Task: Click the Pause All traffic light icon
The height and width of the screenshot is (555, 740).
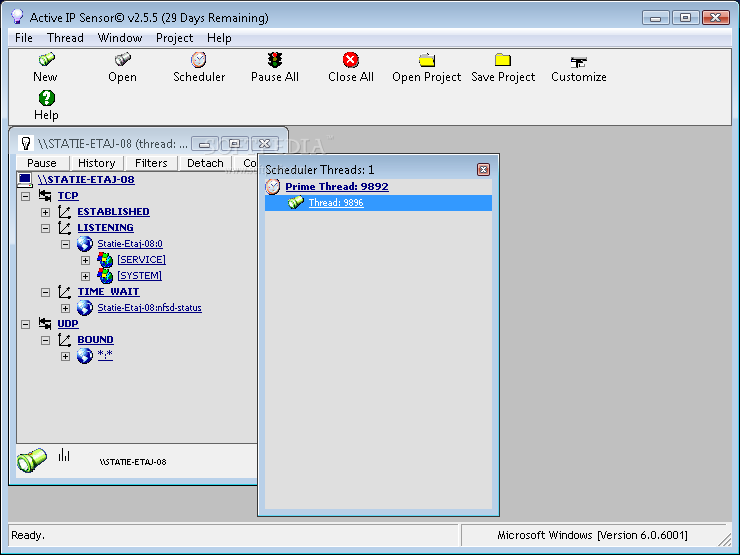Action: click(x=275, y=59)
